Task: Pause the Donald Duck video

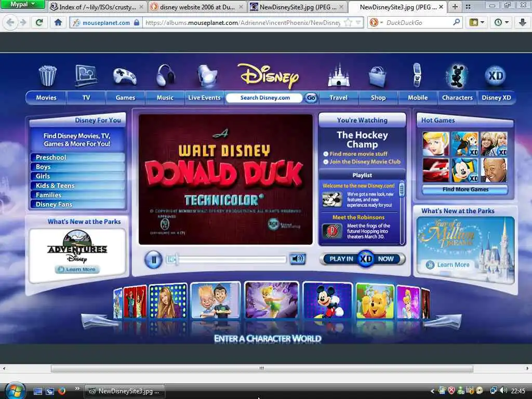Action: pos(153,260)
